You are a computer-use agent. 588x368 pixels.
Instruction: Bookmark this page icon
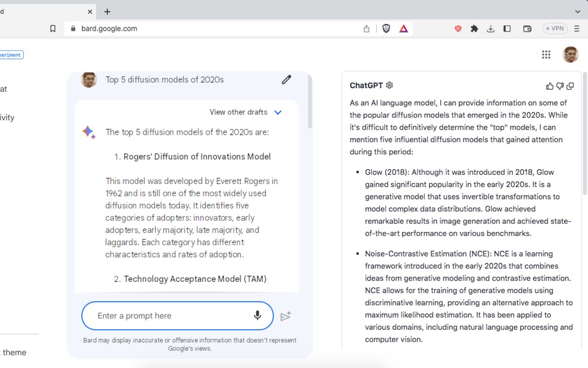pos(53,29)
